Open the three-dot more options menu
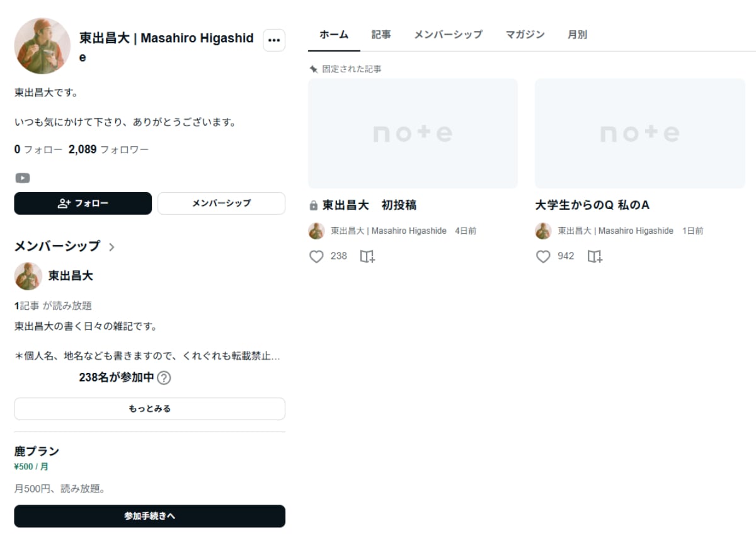The width and height of the screenshot is (756, 548). 274,40
